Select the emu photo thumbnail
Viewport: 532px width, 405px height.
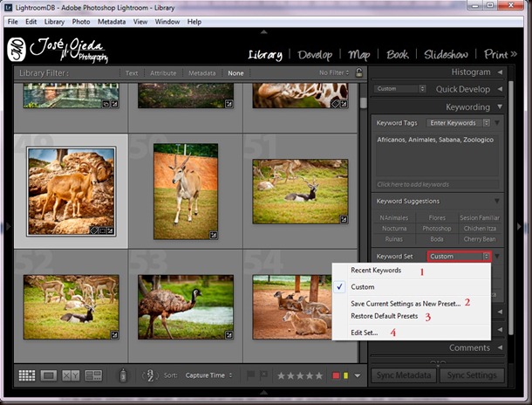click(186, 307)
